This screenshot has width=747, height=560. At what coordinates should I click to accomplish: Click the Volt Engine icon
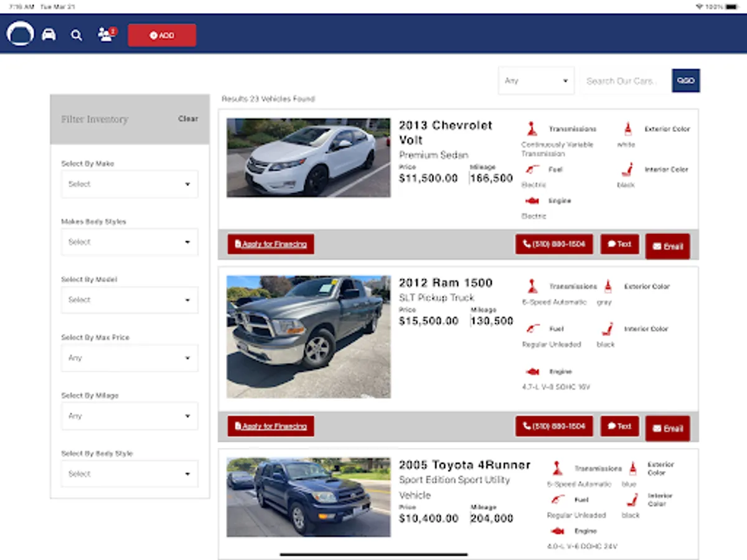click(x=532, y=201)
